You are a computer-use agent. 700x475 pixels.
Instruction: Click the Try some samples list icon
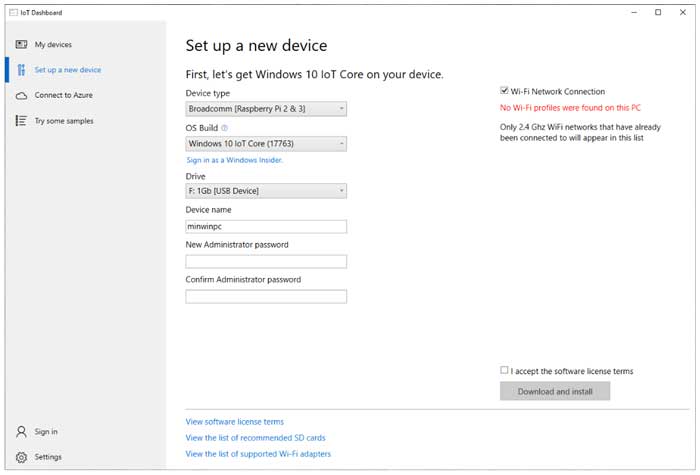pos(21,121)
